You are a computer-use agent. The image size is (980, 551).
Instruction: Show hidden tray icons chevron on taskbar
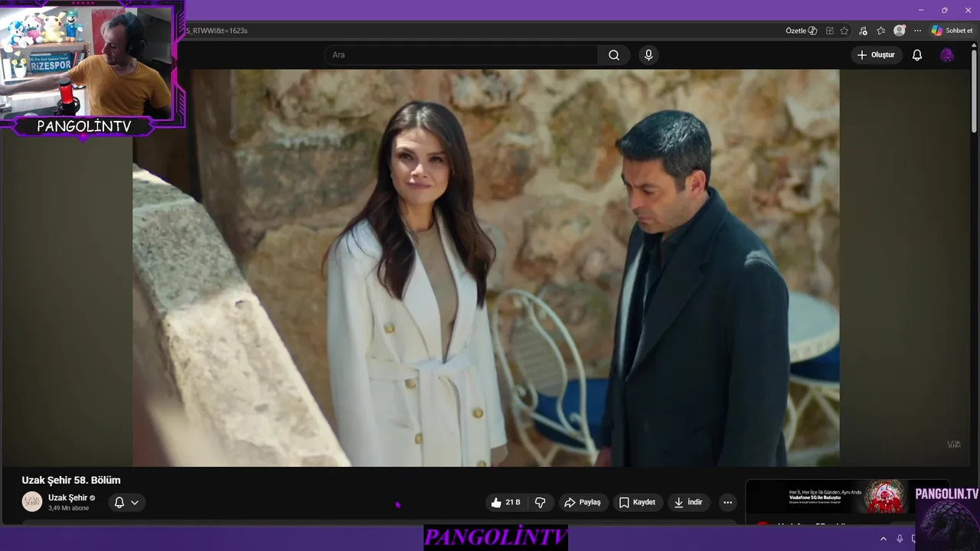[883, 539]
